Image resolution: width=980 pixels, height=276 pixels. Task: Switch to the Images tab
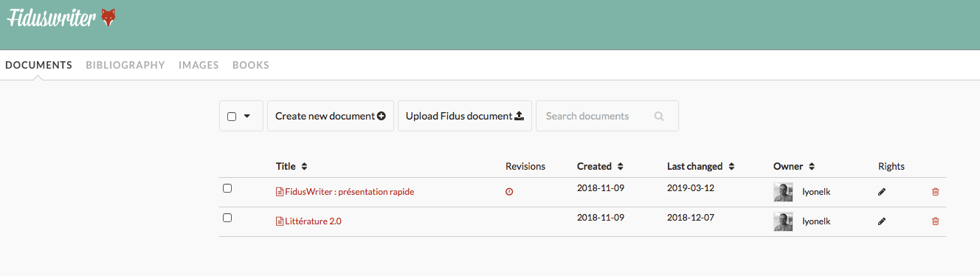click(199, 65)
